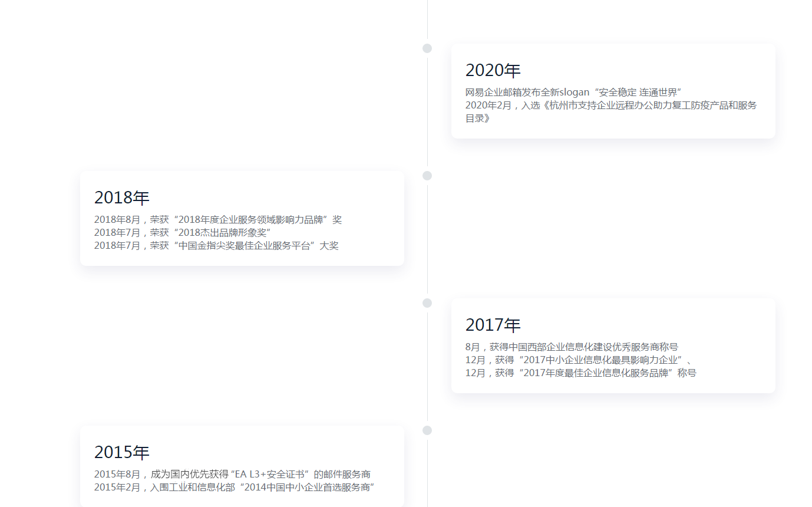Click the "2017年度最佳企业信息化服务品牌" line
The width and height of the screenshot is (812, 507).
(580, 373)
